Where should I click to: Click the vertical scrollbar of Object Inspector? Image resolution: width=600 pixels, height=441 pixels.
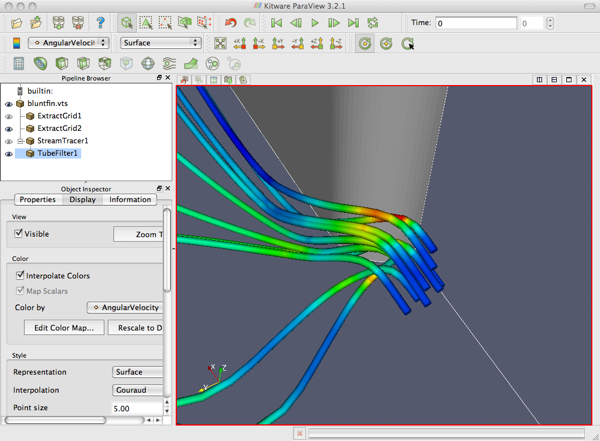[x=167, y=250]
